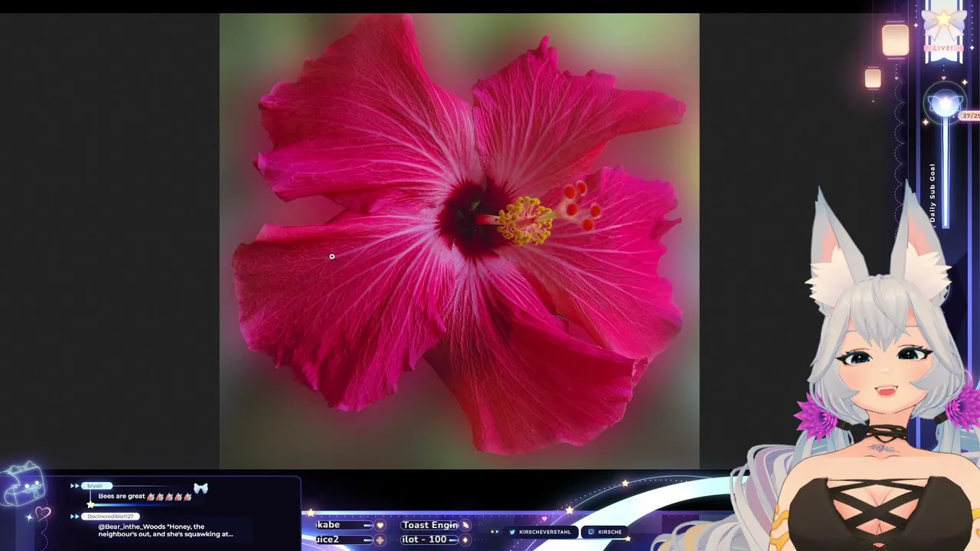980x551 pixels.
Task: Click the LIVE! badge
Action: [x=943, y=47]
